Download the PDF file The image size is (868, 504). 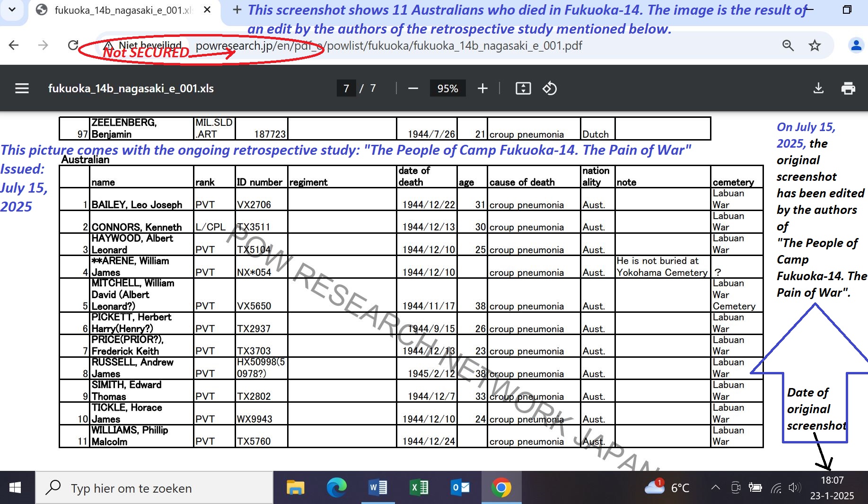818,88
